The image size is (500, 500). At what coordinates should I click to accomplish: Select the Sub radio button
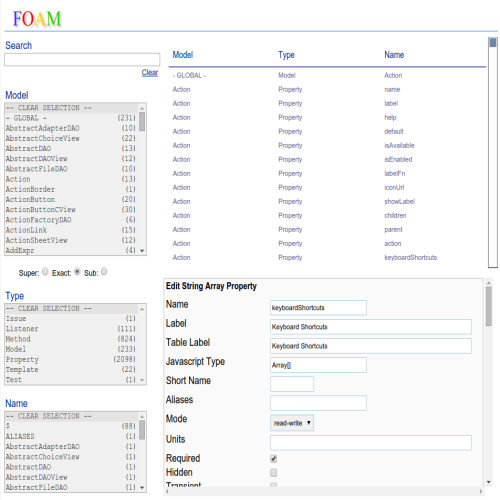click(x=104, y=271)
